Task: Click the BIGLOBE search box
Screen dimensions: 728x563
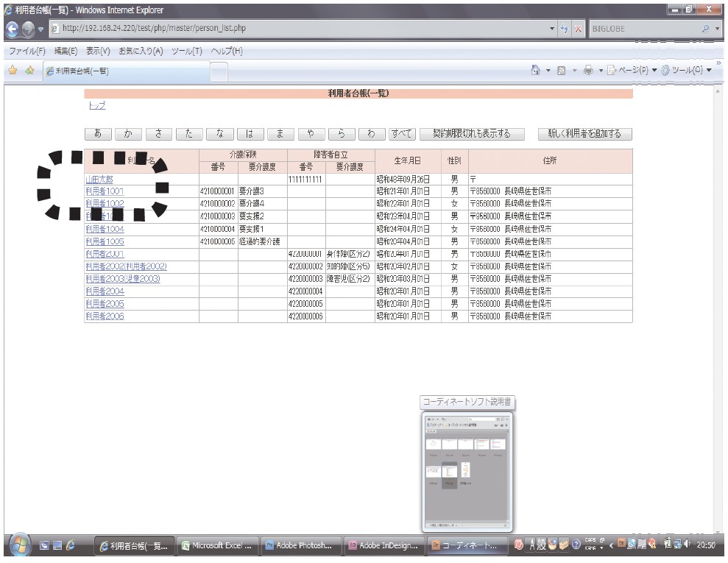Action: (644, 29)
